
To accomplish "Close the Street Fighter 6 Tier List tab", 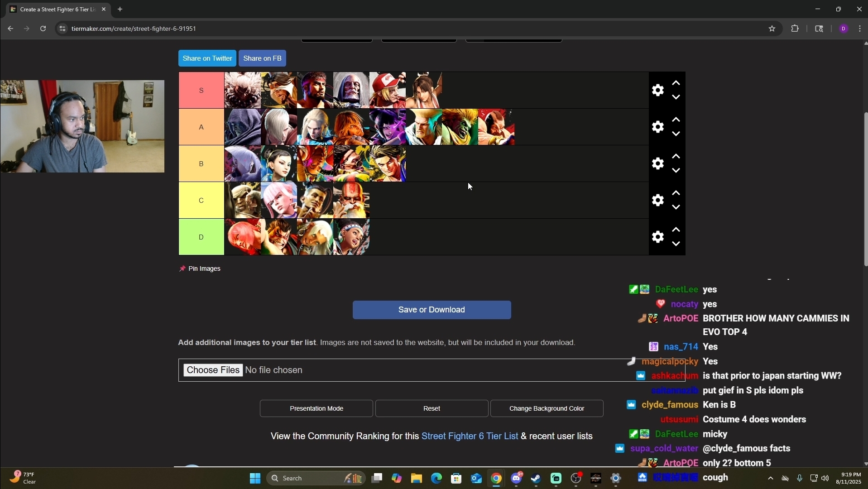I will click(104, 9).
